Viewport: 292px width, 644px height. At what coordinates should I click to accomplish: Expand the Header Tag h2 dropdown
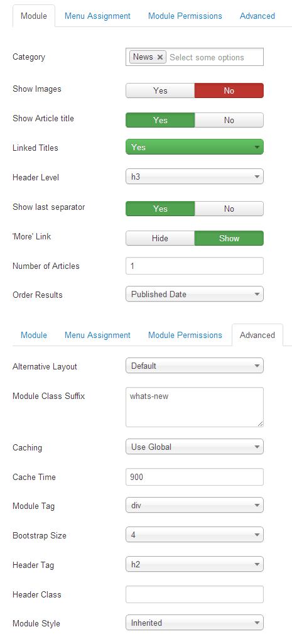[195, 564]
